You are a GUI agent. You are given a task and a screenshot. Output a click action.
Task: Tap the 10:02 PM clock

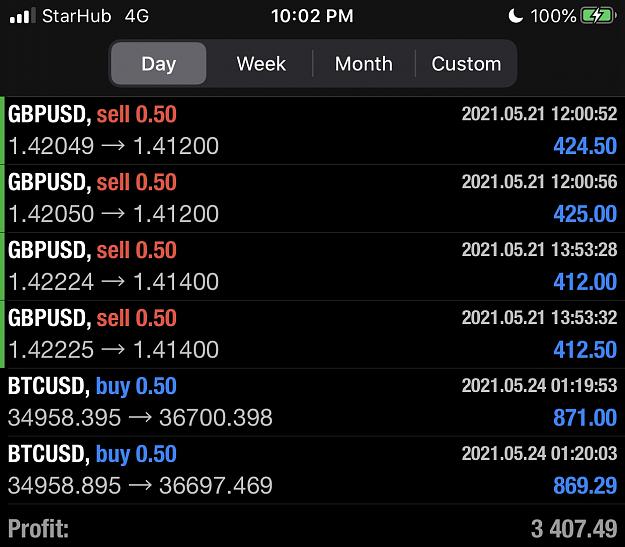[312, 16]
